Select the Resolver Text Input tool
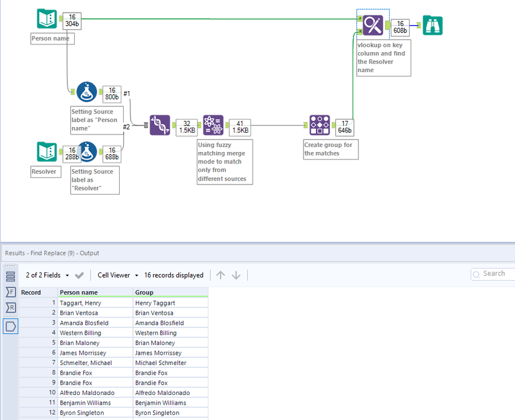 [x=47, y=152]
